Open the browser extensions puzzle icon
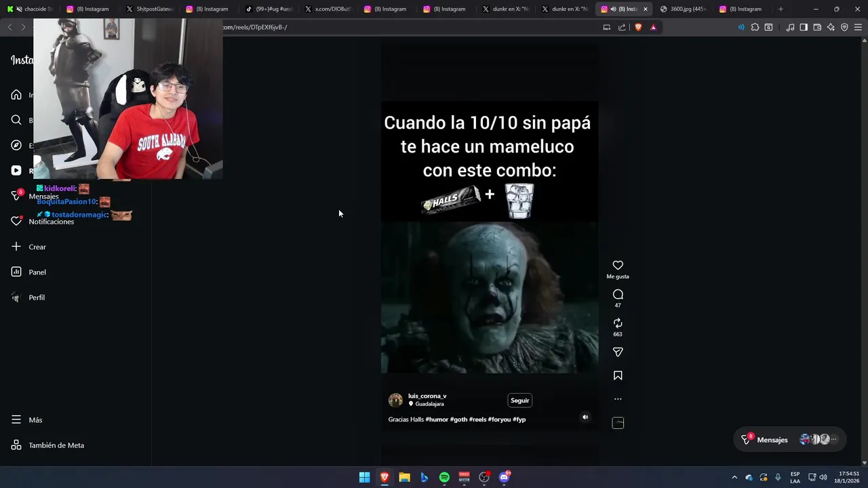Image resolution: width=868 pixels, height=488 pixels. [755, 27]
